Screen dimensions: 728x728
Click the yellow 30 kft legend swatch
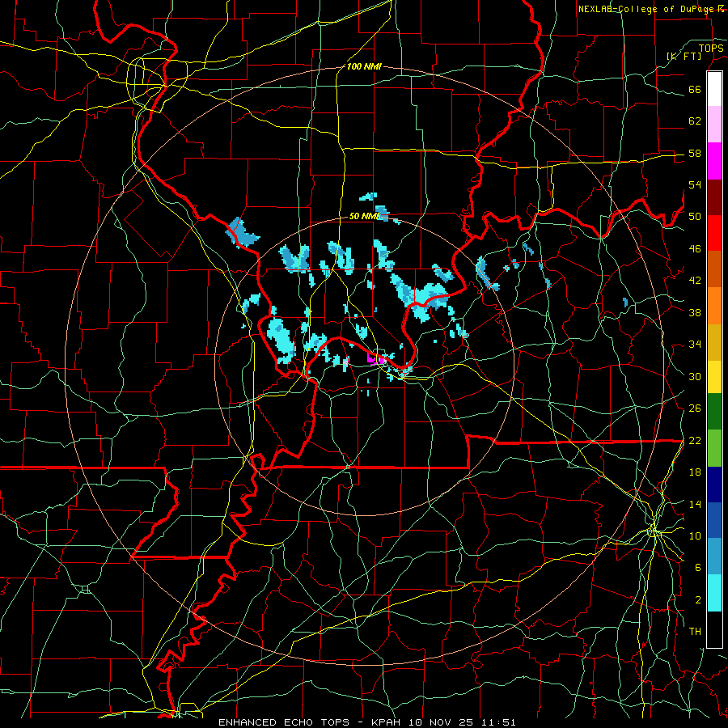tap(714, 377)
